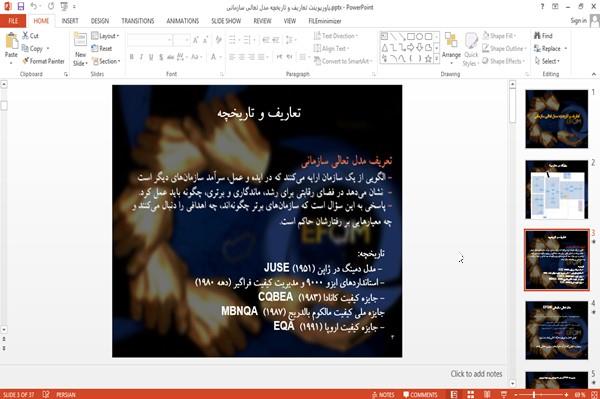The image size is (600, 399).
Task: Increase the font size
Action: 196,40
